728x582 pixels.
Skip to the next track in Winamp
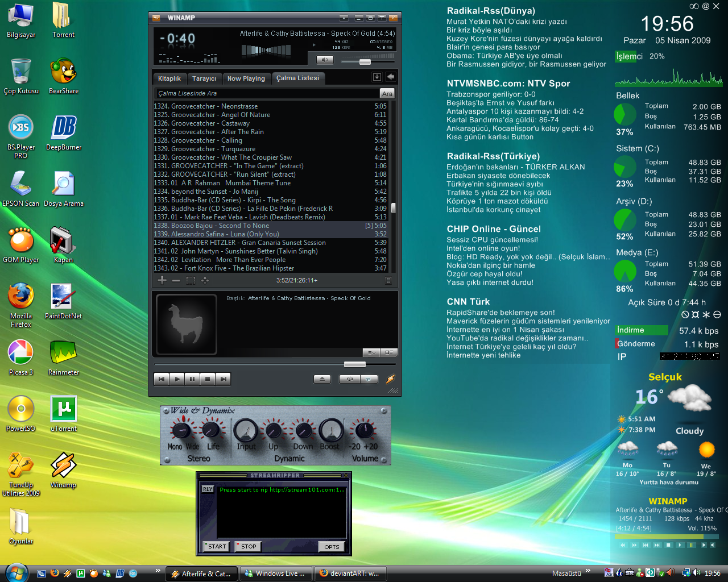click(x=224, y=379)
